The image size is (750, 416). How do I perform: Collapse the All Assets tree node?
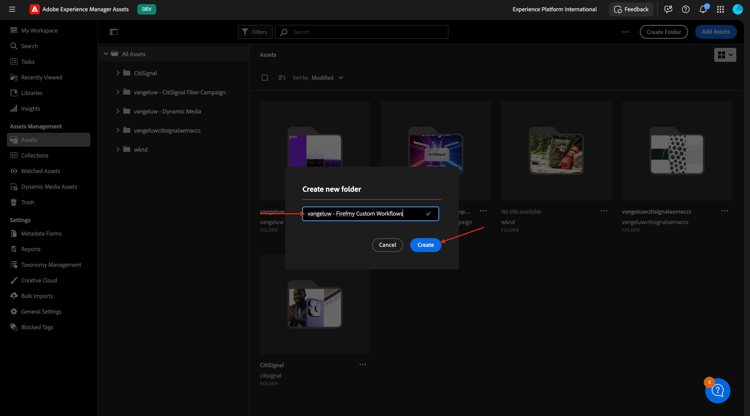click(106, 54)
